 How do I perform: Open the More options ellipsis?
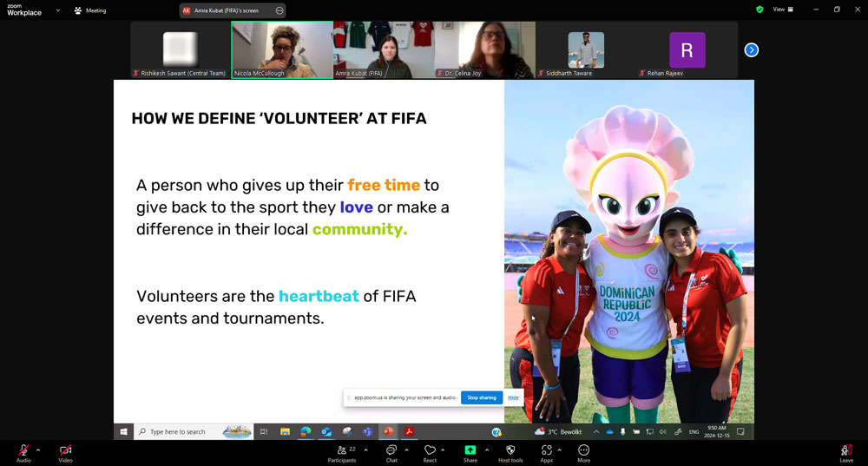[x=583, y=450]
